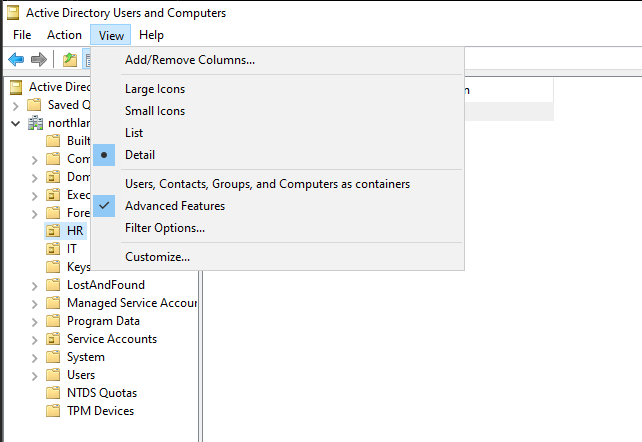Enable Users, Contacts, Groups, and Computers as containers

(x=267, y=184)
